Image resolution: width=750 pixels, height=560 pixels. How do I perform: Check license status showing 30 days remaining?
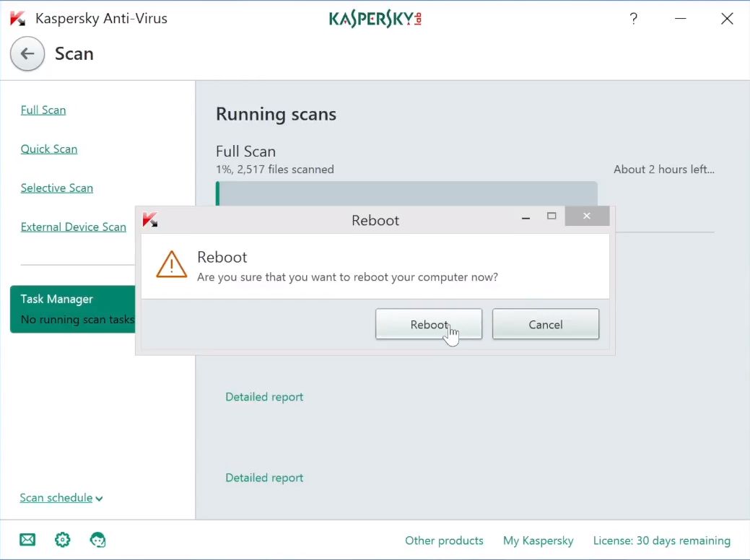[x=661, y=541]
